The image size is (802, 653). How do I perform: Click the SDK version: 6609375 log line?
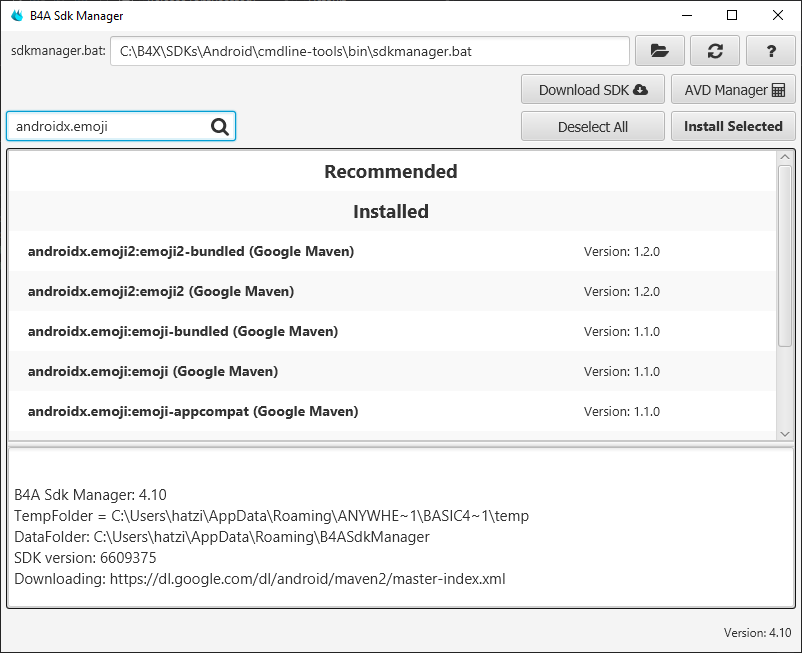coord(85,558)
